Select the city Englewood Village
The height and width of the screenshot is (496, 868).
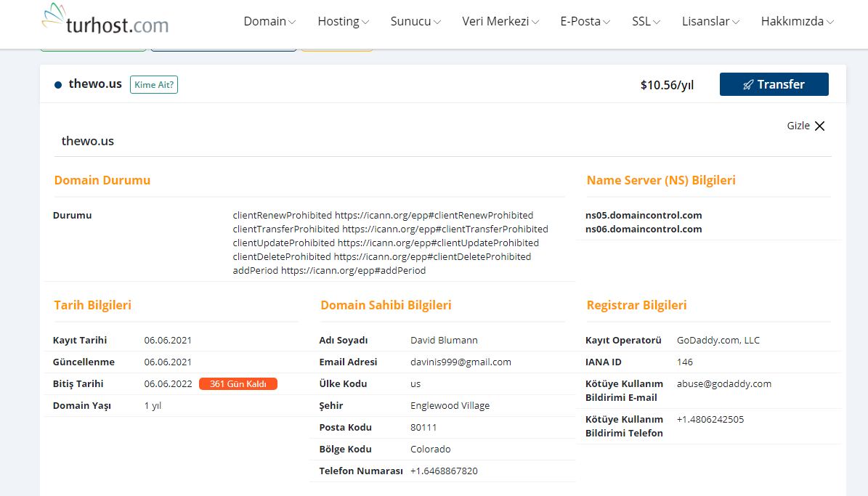pyautogui.click(x=450, y=406)
